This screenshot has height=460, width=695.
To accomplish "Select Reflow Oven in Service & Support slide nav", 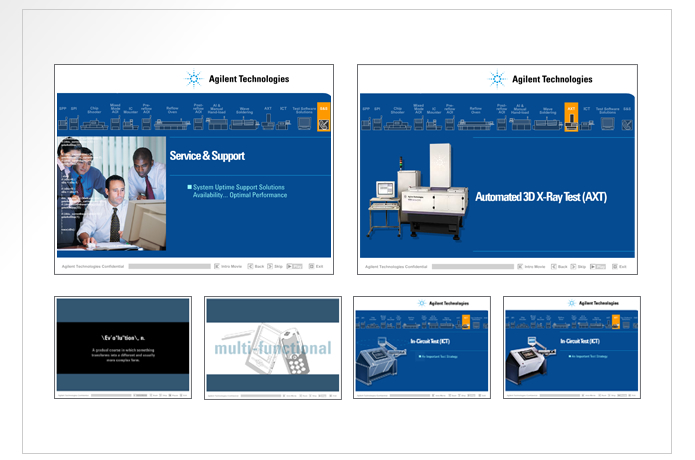I will click(x=172, y=119).
